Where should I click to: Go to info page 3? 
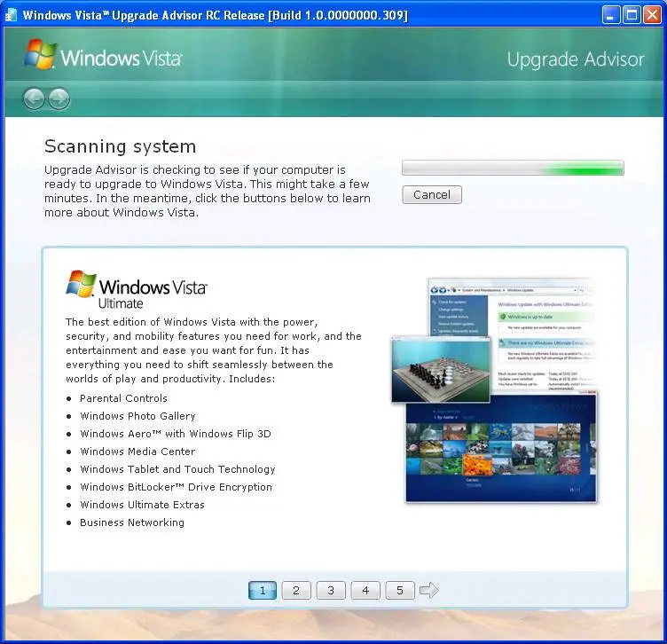click(331, 591)
